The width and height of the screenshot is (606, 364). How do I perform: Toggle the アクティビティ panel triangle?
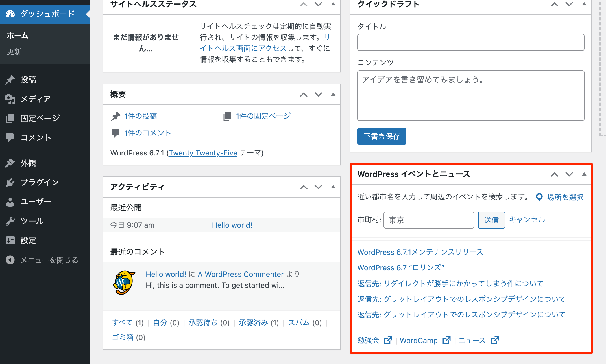coord(333,187)
